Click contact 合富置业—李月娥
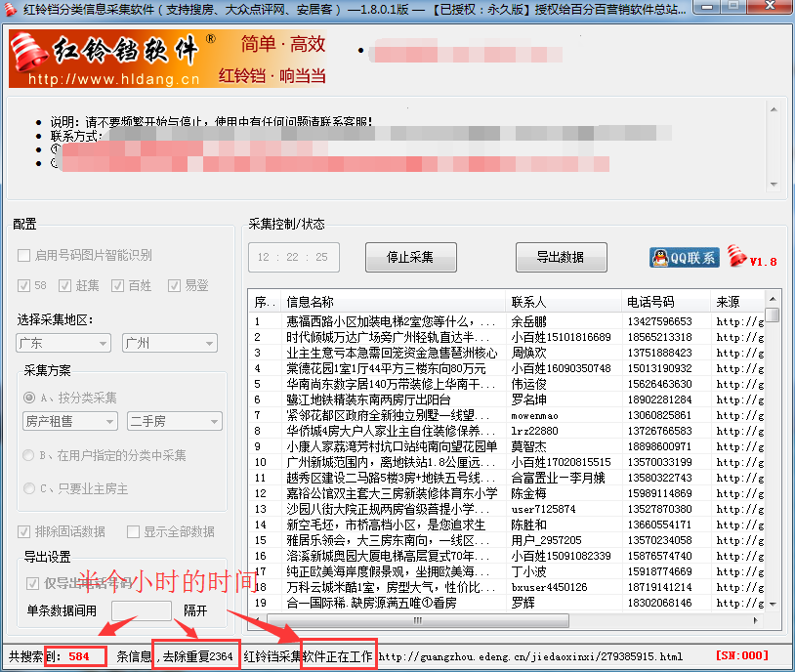The height and width of the screenshot is (672, 795). (559, 479)
